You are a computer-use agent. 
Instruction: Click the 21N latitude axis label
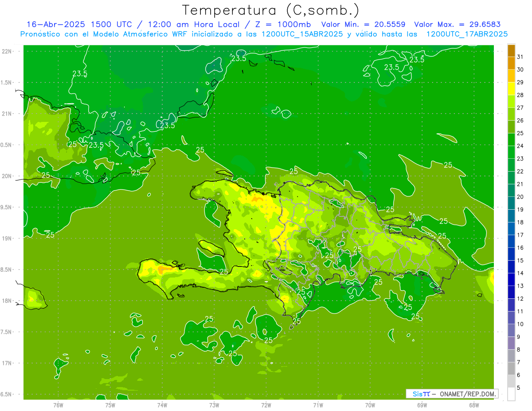point(7,114)
